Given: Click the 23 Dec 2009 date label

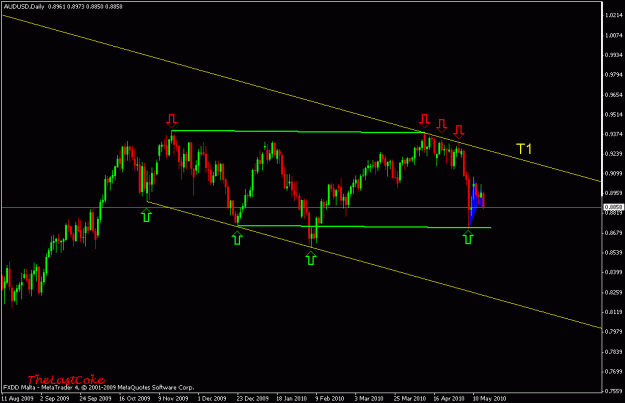Looking at the screenshot, I should click(x=253, y=399).
